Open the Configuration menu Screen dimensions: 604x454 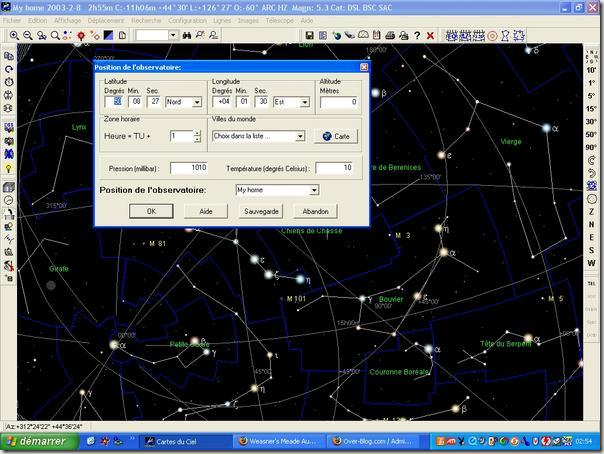(187, 20)
